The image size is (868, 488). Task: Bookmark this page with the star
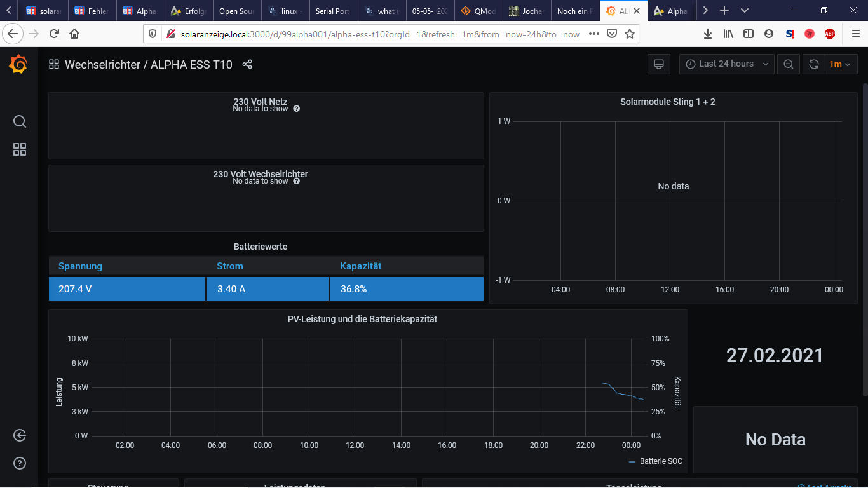tap(630, 34)
